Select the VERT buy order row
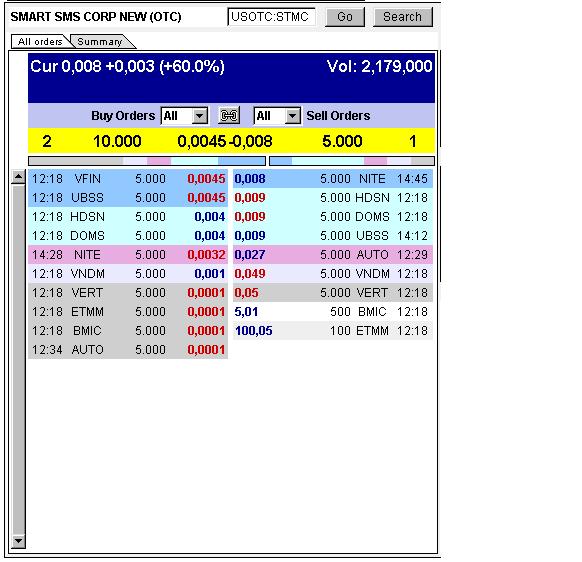Viewport: 582px width, 562px height. pos(128,293)
